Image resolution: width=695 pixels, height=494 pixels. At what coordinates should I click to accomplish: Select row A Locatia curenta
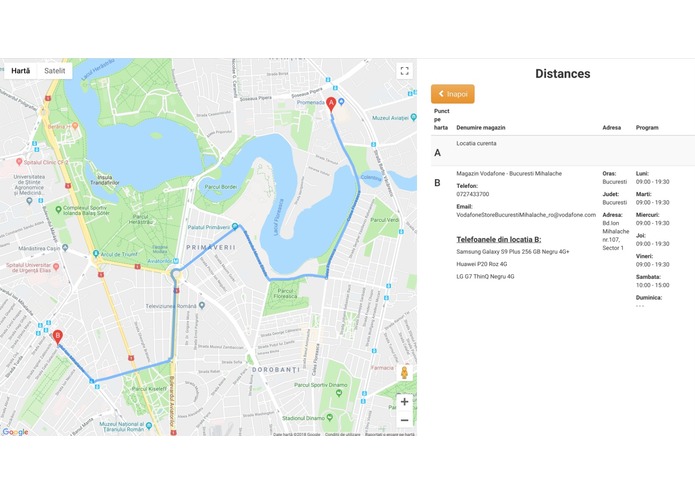coord(563,151)
